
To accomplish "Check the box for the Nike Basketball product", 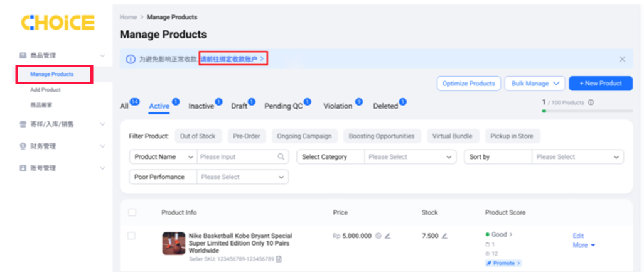I will coord(132,236).
